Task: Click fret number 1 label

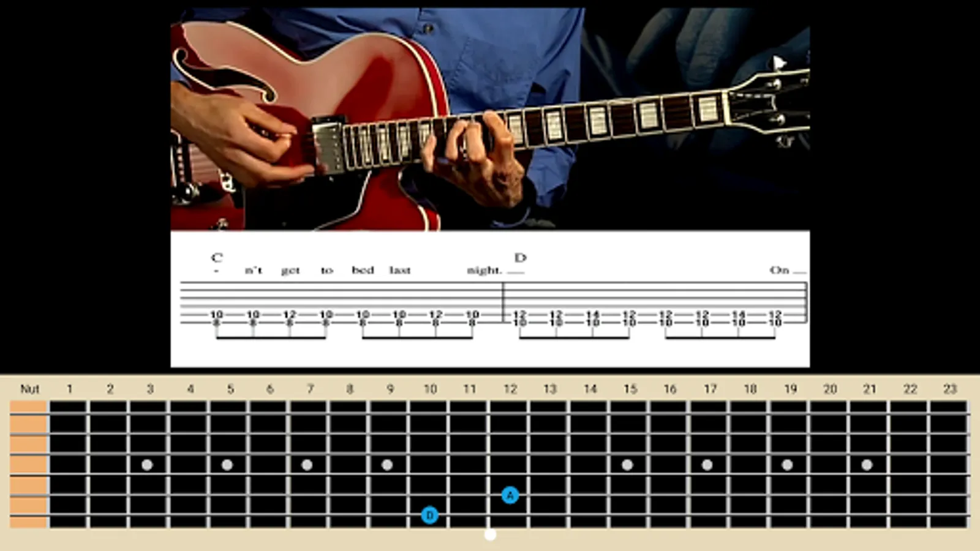Action: [69, 389]
